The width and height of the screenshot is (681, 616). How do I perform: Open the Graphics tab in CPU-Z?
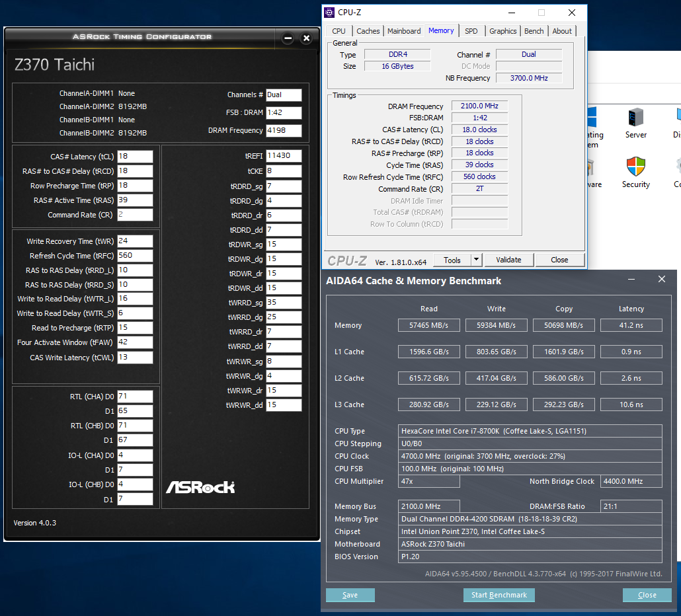(x=503, y=31)
